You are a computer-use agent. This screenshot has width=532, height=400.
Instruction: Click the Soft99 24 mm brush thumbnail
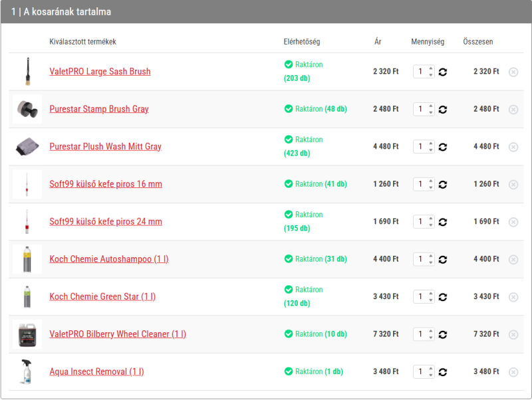point(27,222)
